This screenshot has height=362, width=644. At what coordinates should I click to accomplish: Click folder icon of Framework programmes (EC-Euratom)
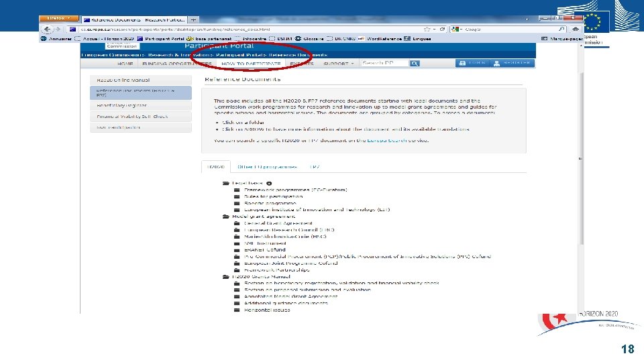tap(237, 190)
